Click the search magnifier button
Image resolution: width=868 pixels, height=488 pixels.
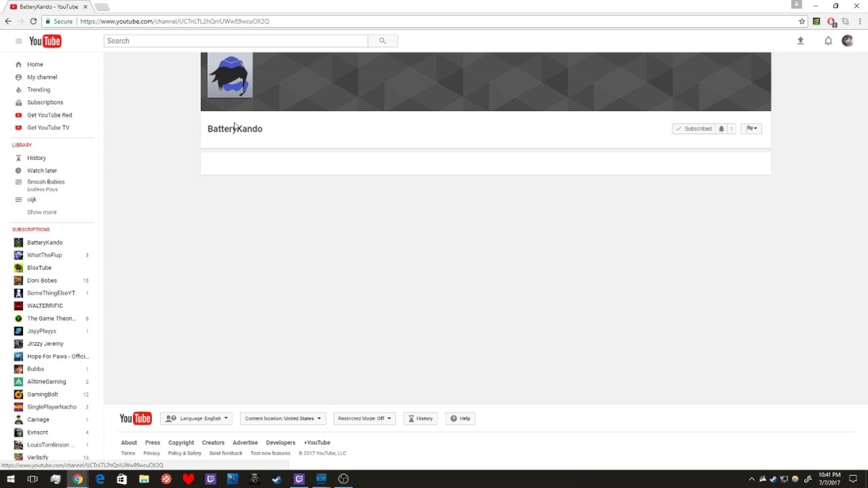coord(382,41)
